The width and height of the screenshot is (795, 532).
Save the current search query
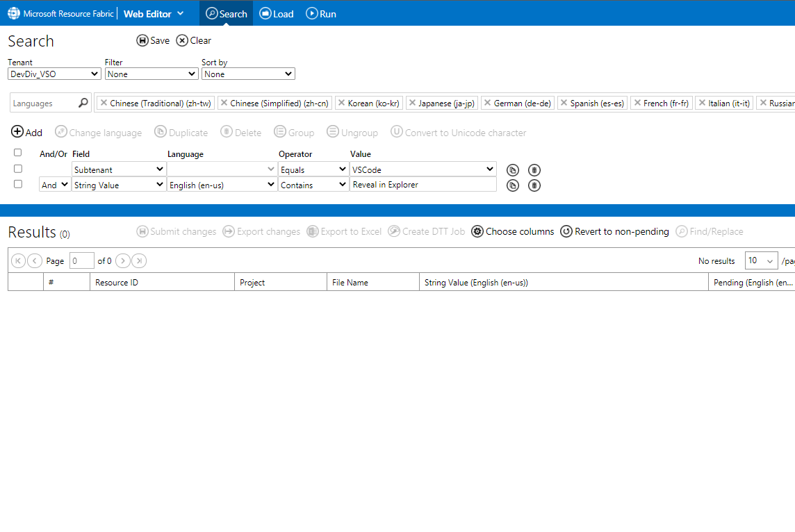tap(153, 40)
